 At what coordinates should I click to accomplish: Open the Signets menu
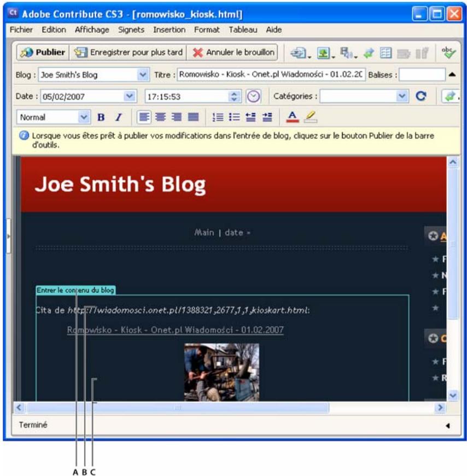coord(131,30)
